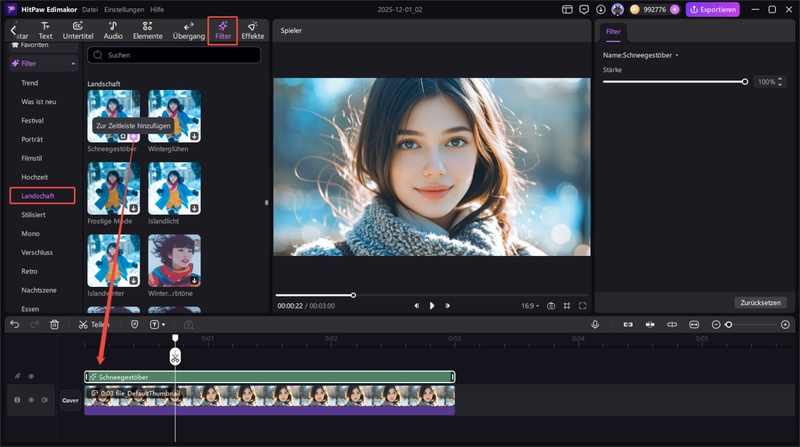The image size is (800, 447).
Task: Click the Exportieren button
Action: click(712, 9)
